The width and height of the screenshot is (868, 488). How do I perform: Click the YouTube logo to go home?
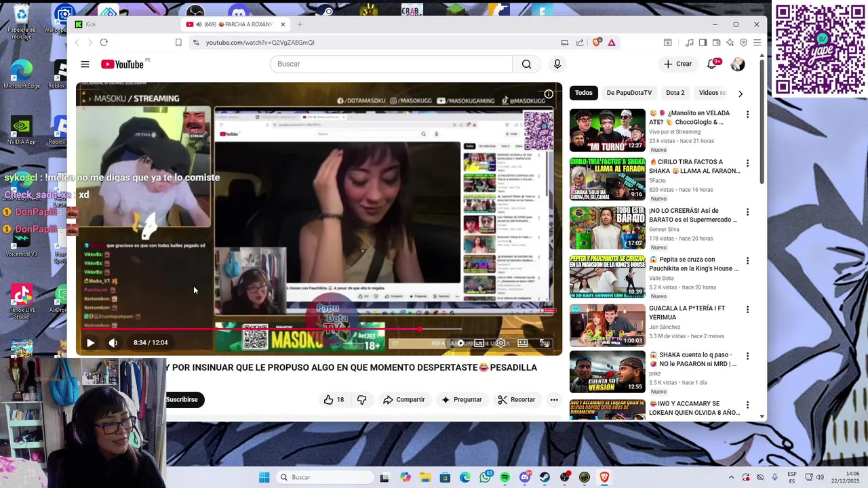click(123, 64)
